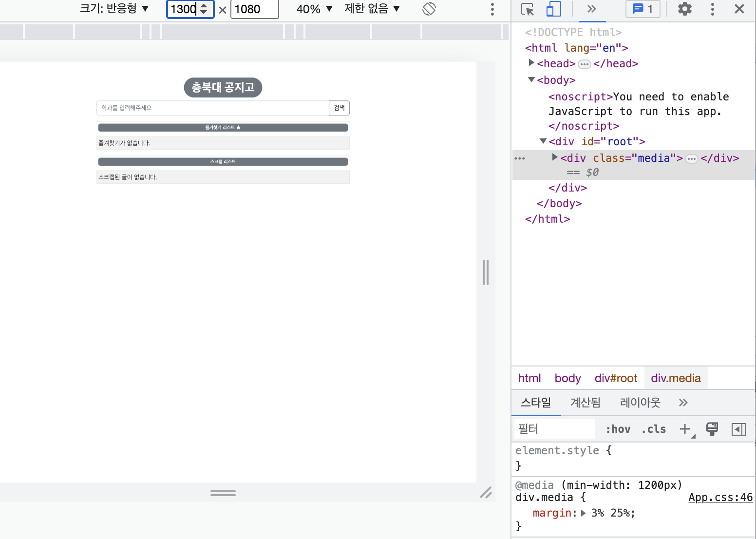Image resolution: width=756 pixels, height=539 pixels.
Task: Open the row actions dots beside div.media
Action: tap(520, 158)
